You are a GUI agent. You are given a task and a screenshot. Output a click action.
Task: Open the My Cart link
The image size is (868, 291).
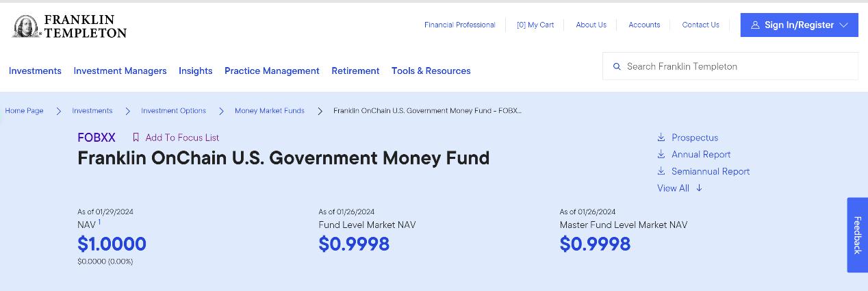tap(535, 25)
